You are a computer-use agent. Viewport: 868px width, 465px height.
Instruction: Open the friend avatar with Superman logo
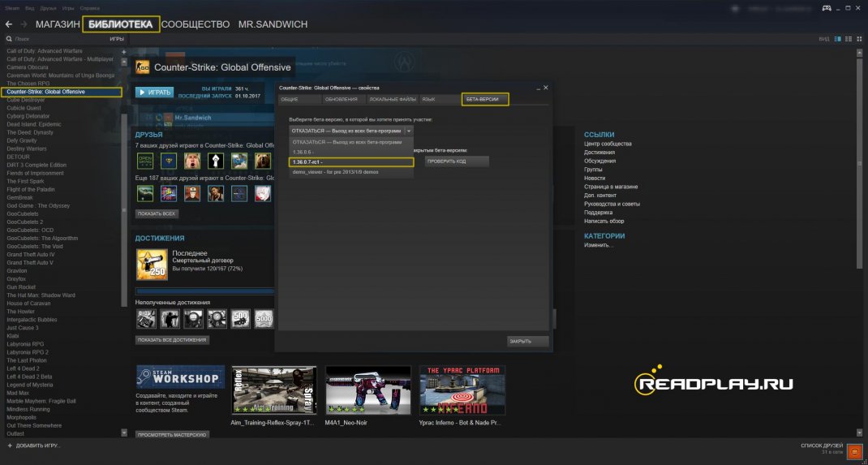[x=168, y=161]
